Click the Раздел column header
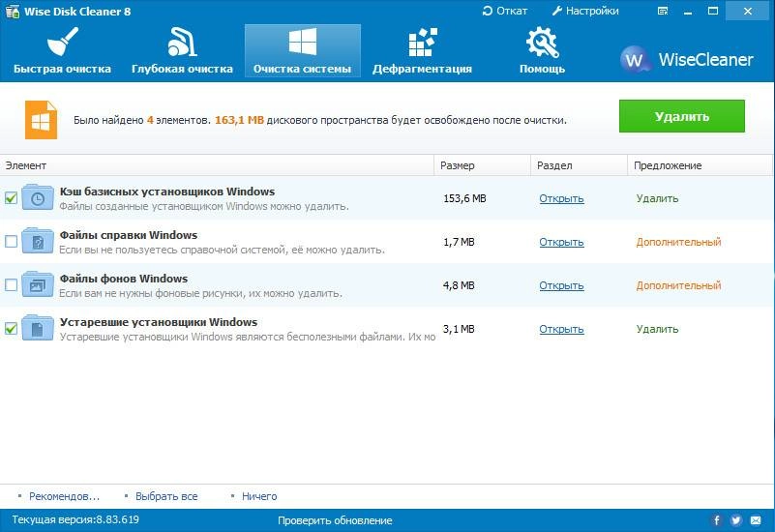 pos(580,165)
